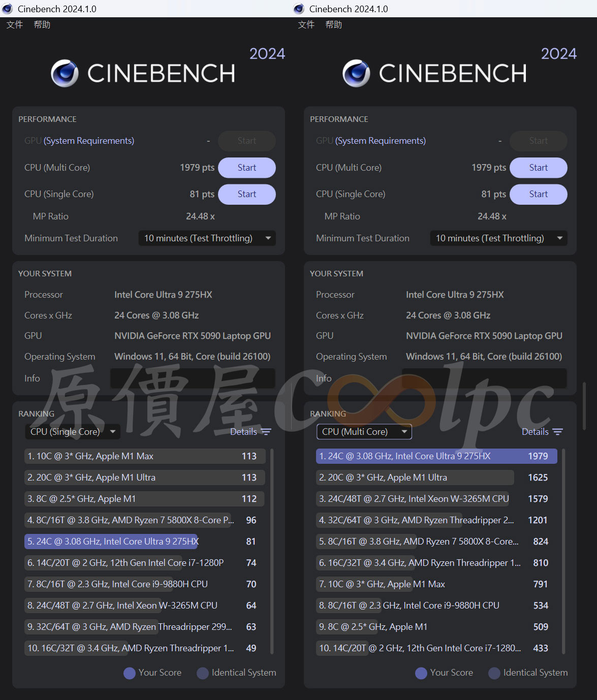The width and height of the screenshot is (597, 700).
Task: Select the Core i7-1280P row scoring 74
Action: tap(145, 563)
